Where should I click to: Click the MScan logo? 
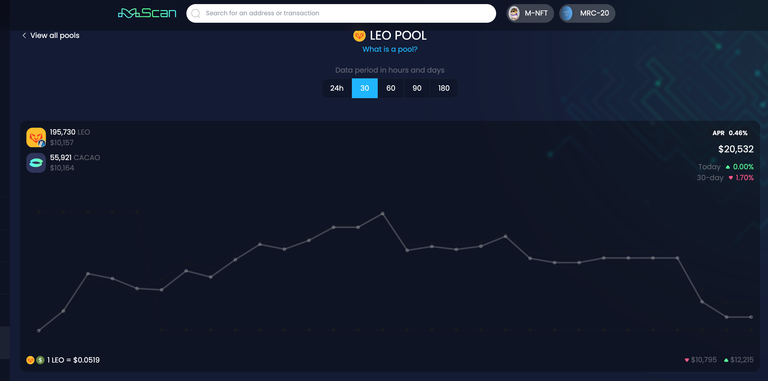click(x=147, y=13)
